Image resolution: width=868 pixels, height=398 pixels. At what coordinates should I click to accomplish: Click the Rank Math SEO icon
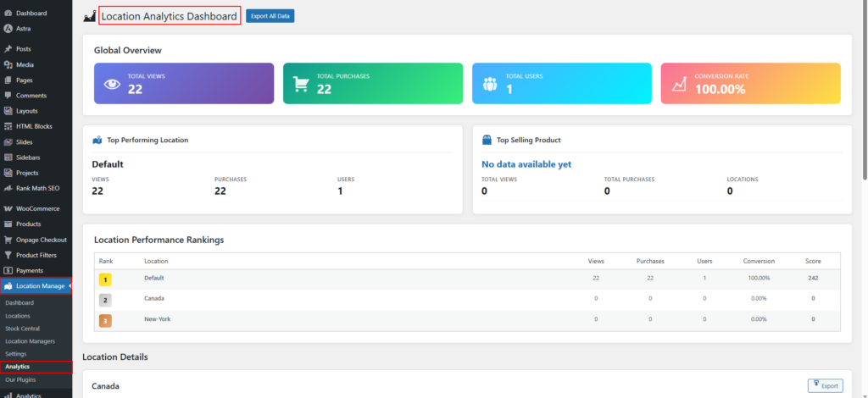8,188
